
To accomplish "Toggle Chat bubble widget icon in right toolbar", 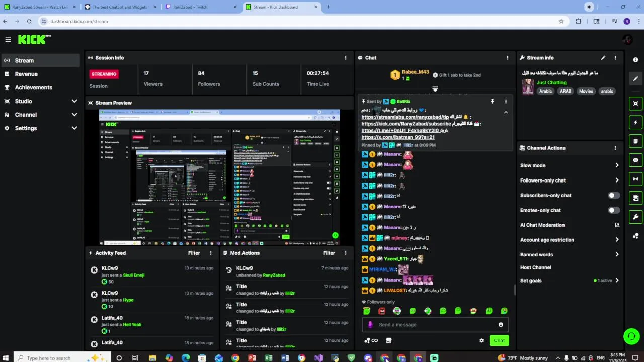I will tap(635, 160).
